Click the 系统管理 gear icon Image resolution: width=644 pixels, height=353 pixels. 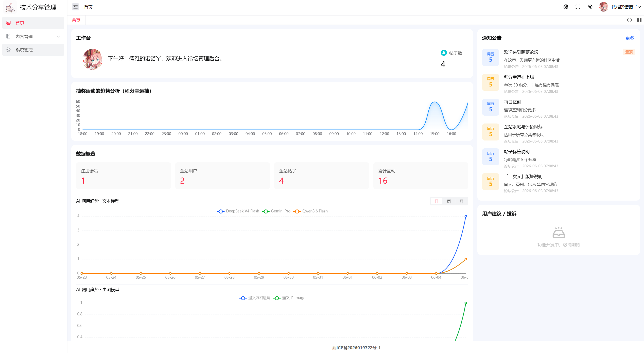coord(8,50)
